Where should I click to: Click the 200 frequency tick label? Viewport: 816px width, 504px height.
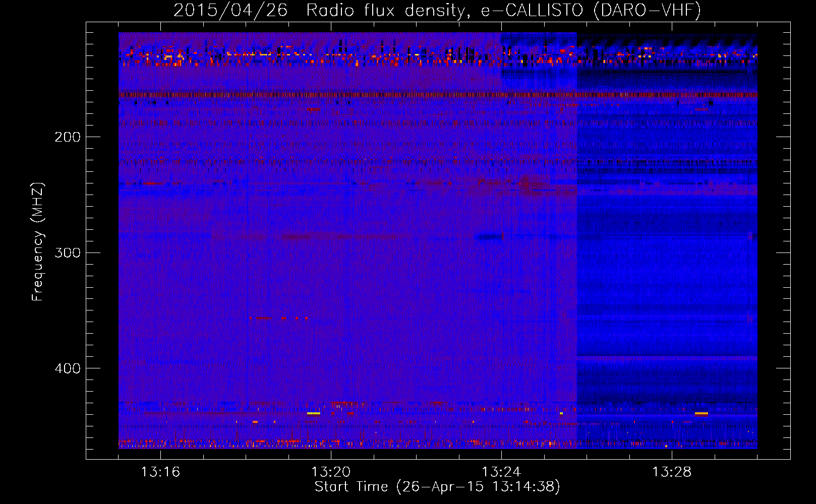point(68,137)
